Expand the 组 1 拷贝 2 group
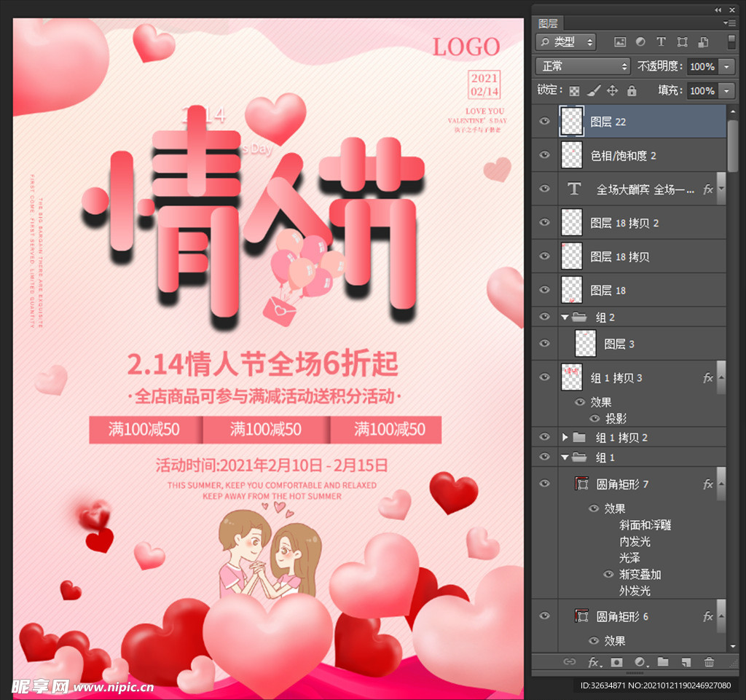Viewport: 746px width, 700px height. 565,437
